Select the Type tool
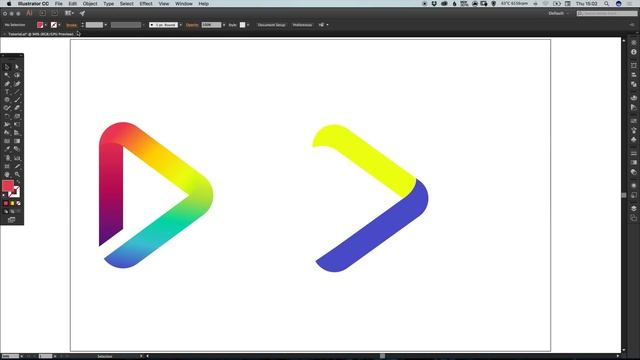This screenshot has height=360, width=640. point(7,92)
